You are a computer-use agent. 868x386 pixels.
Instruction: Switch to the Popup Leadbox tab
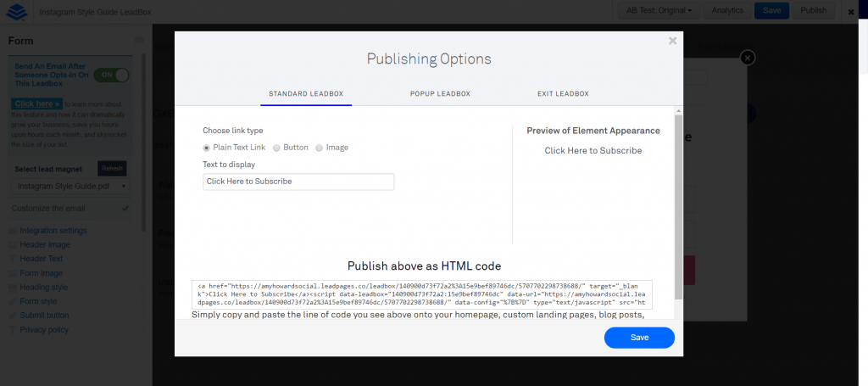(440, 93)
